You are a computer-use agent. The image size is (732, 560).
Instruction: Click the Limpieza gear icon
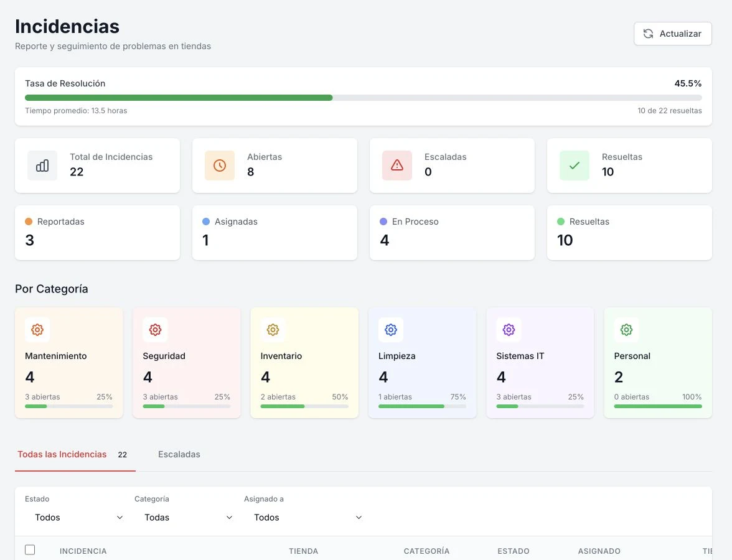[x=391, y=330]
